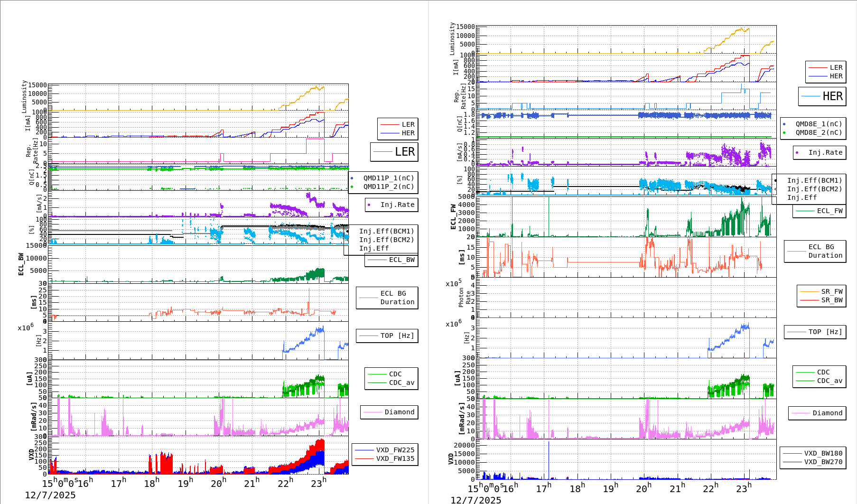Screen dimensions: 857x504
Task: Select the ECL_BW legend entry
Action: point(391,260)
